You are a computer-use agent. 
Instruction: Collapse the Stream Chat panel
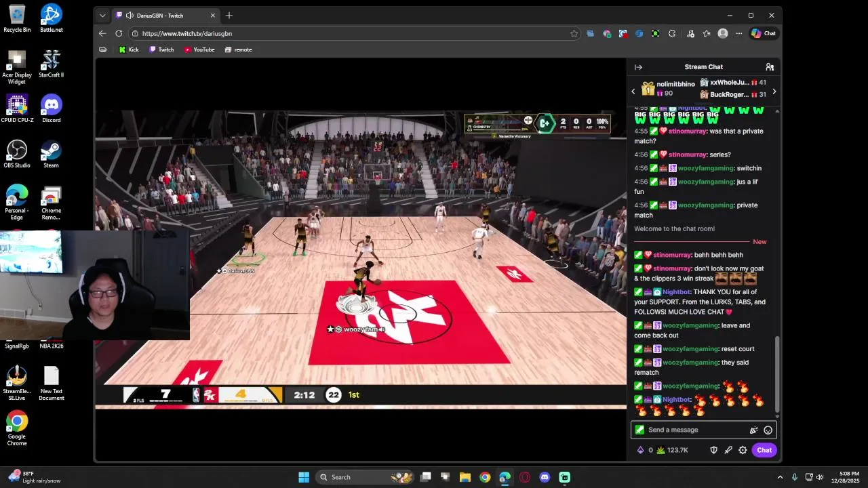click(x=638, y=67)
